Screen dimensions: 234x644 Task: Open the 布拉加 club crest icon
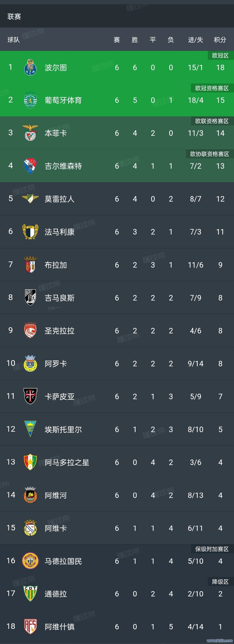pyautogui.click(x=30, y=265)
